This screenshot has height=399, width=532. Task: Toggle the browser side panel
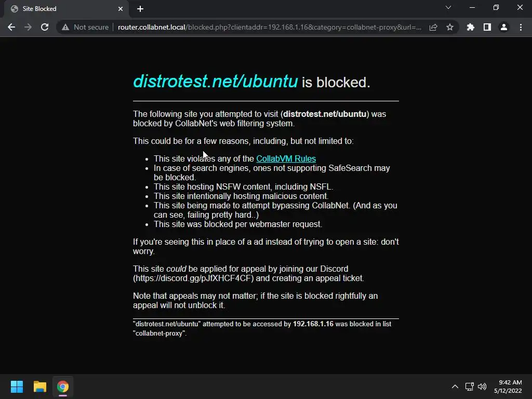coord(487,27)
